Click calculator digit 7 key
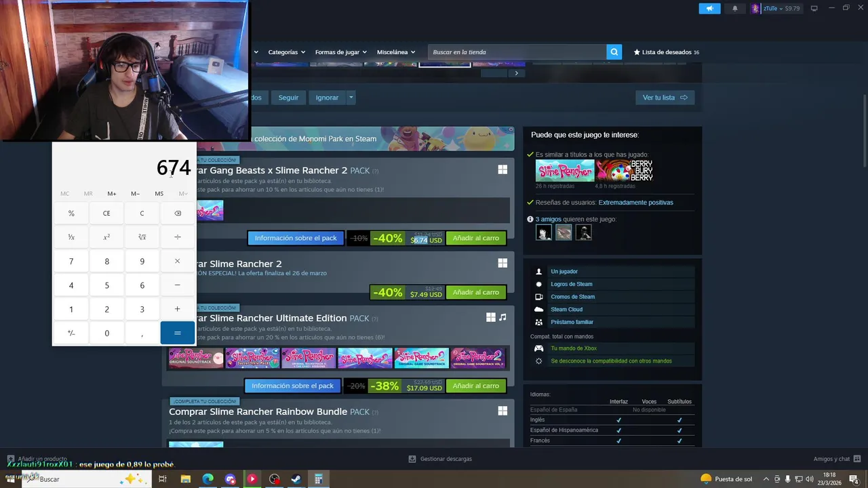This screenshot has height=488, width=868. click(x=71, y=261)
